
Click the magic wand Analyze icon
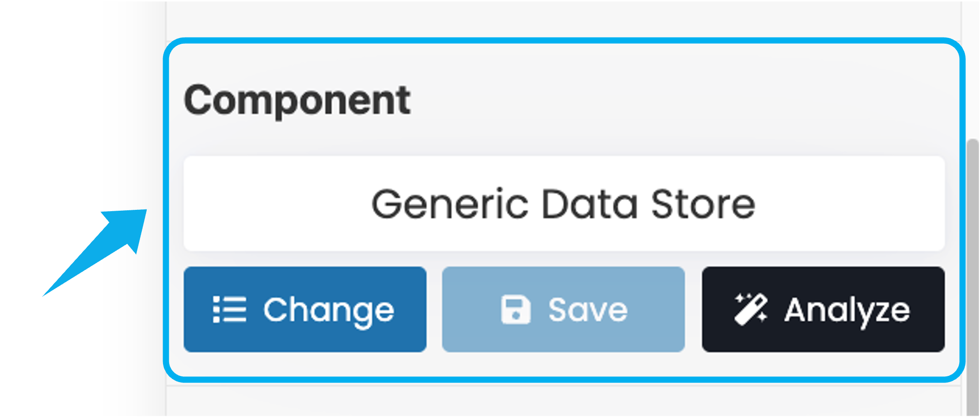pos(750,310)
